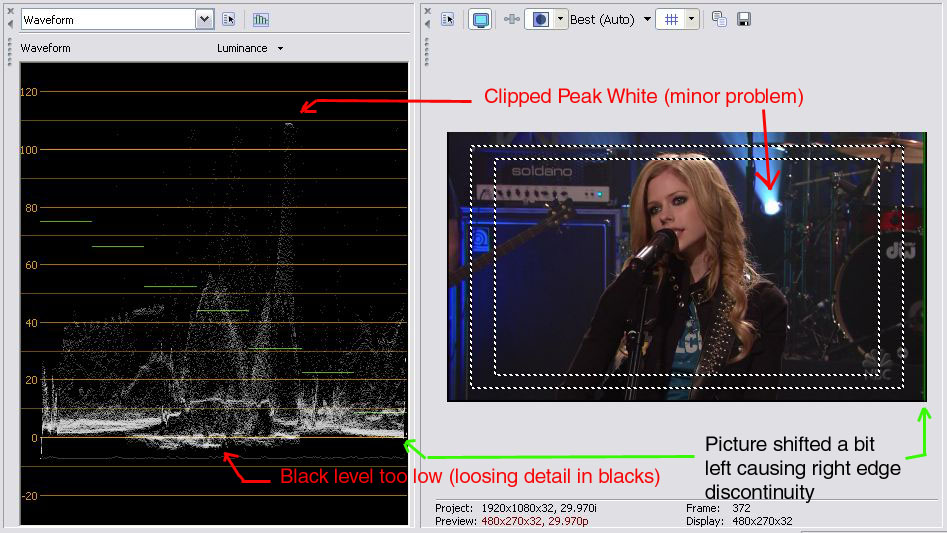
Task: Open Video Scopes settings icon
Action: (x=229, y=19)
